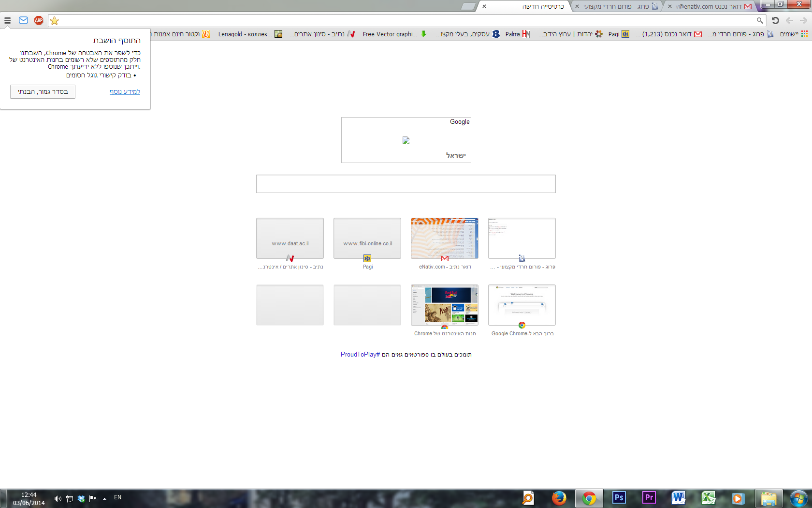Screen dimensions: 812x508
Task: Click the blue mail envelope extension icon
Action: (23, 20)
